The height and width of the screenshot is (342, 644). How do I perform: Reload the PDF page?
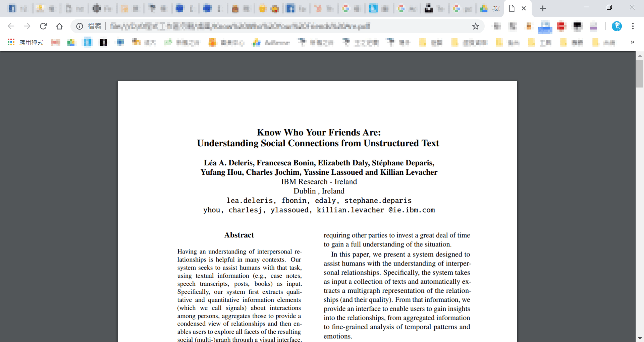coord(43,26)
